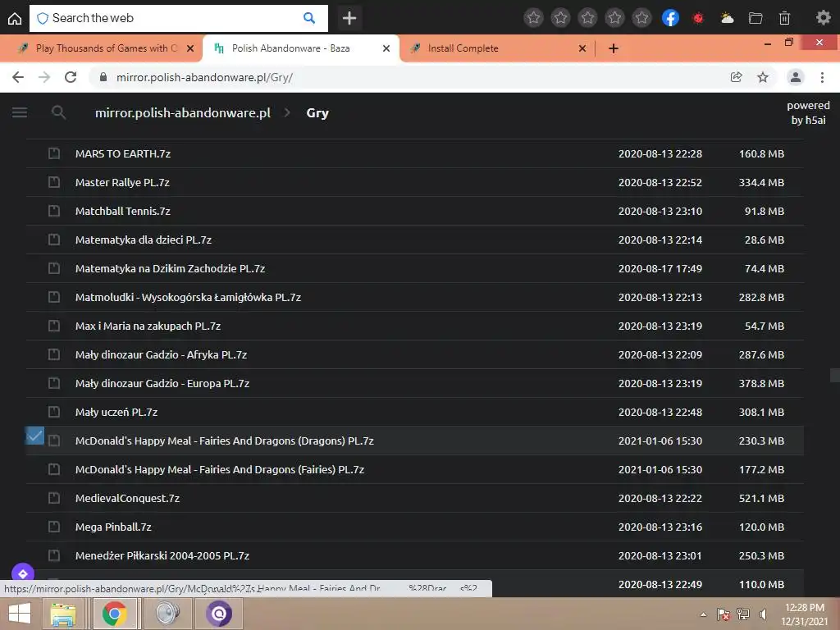Click the taskbar clock 12:28 PM
The width and height of the screenshot is (840, 630).
click(804, 614)
